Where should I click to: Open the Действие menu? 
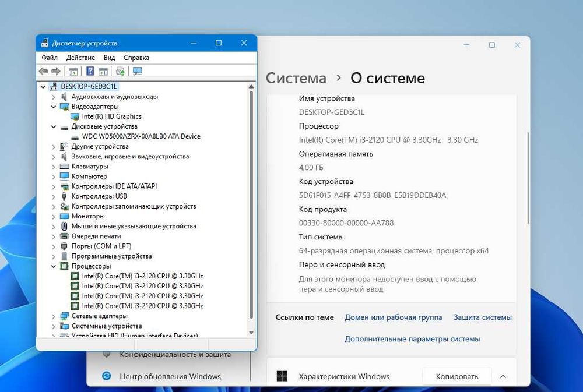tap(80, 58)
